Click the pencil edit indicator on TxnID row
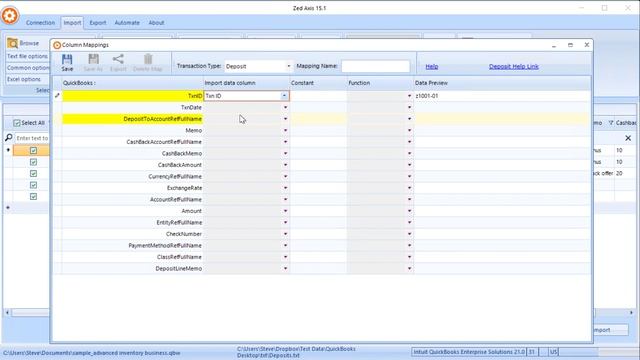This screenshot has width=640, height=360. click(57, 96)
